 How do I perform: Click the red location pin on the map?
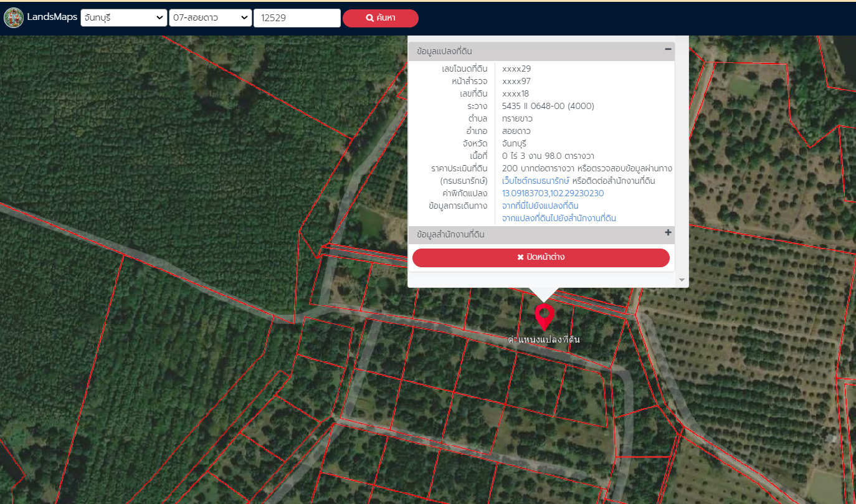544,316
